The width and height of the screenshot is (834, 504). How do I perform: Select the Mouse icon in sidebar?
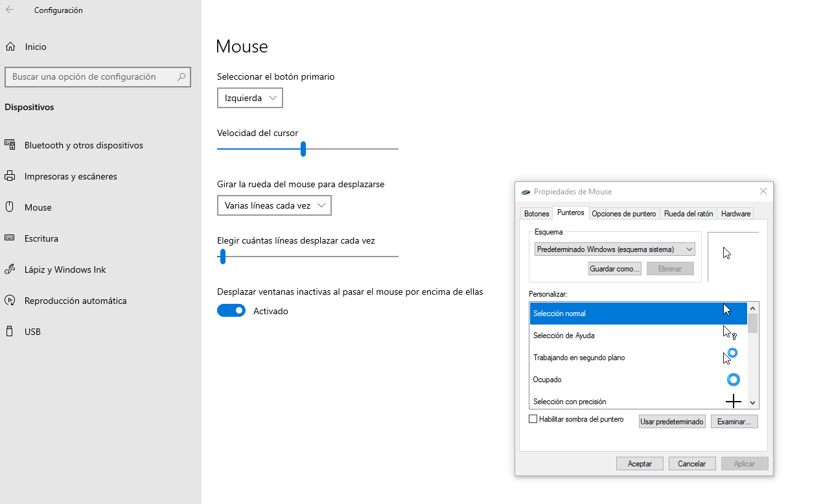pyautogui.click(x=10, y=207)
